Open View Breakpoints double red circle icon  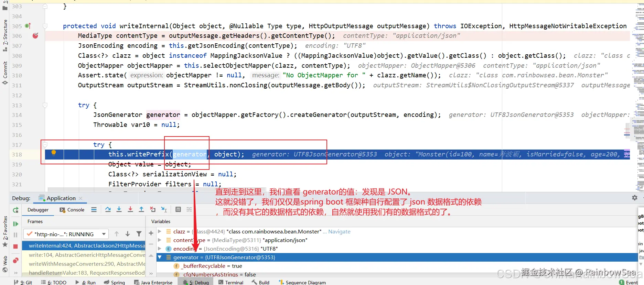pos(15,261)
